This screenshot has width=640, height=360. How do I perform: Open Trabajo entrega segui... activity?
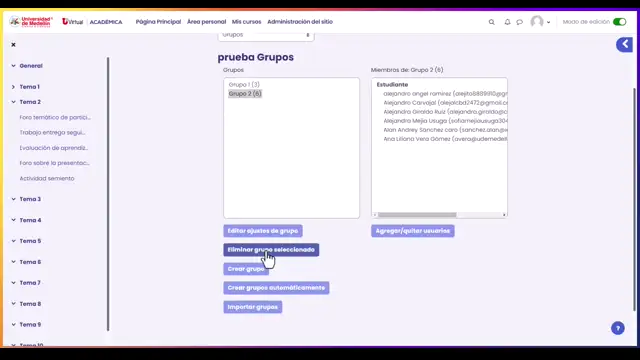point(52,132)
